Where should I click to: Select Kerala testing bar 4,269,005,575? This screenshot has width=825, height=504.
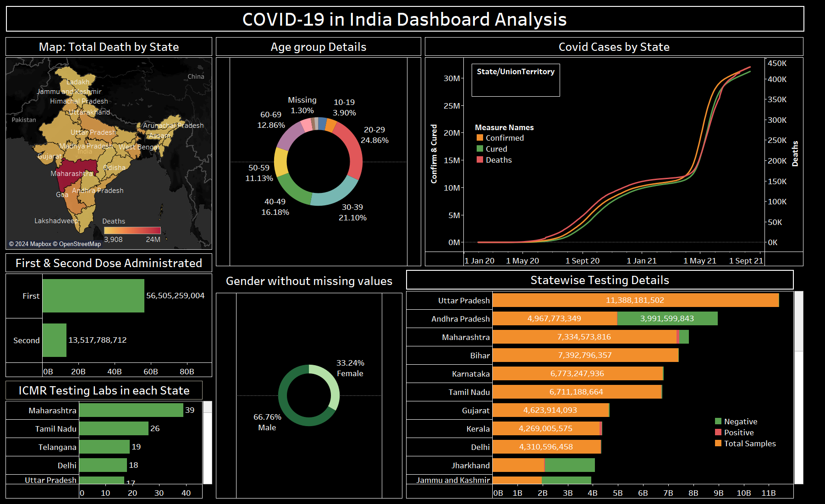pos(546,428)
